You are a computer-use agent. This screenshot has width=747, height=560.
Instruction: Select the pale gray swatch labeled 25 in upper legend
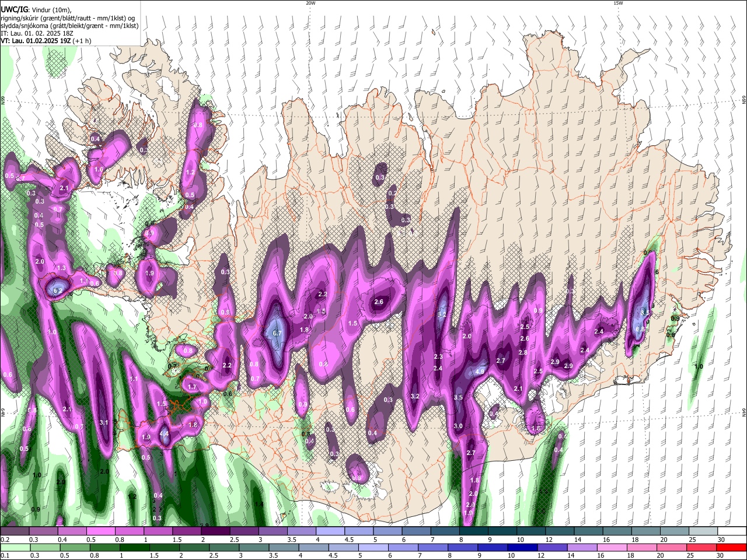click(x=703, y=531)
